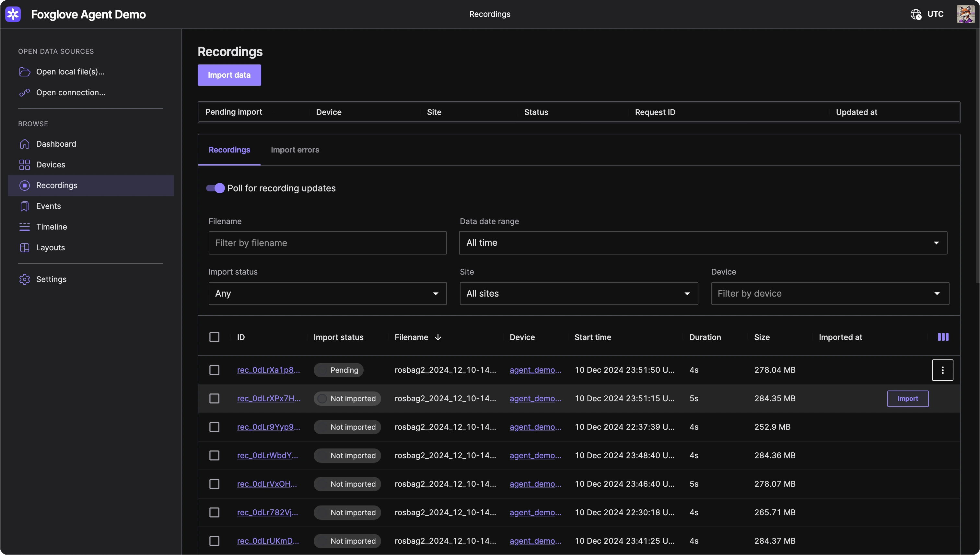Open Settings using the gear icon
This screenshot has width=980, height=555.
click(x=24, y=279)
